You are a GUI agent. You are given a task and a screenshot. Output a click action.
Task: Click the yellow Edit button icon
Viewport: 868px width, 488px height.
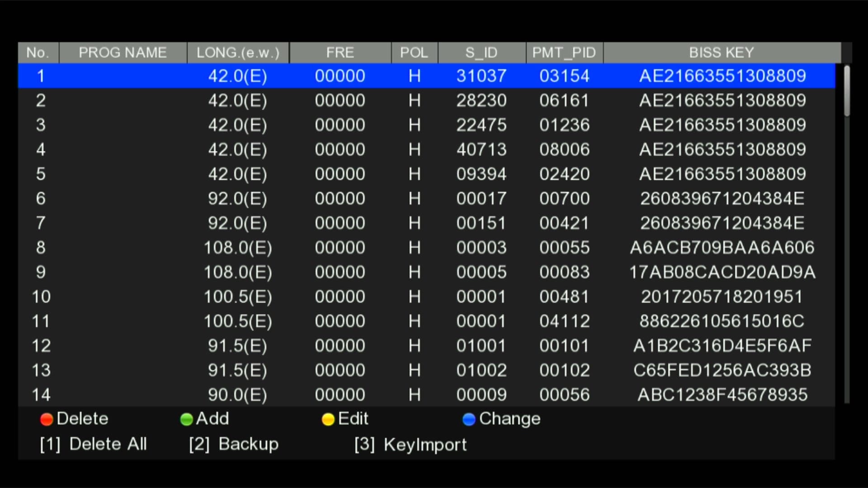(x=328, y=419)
